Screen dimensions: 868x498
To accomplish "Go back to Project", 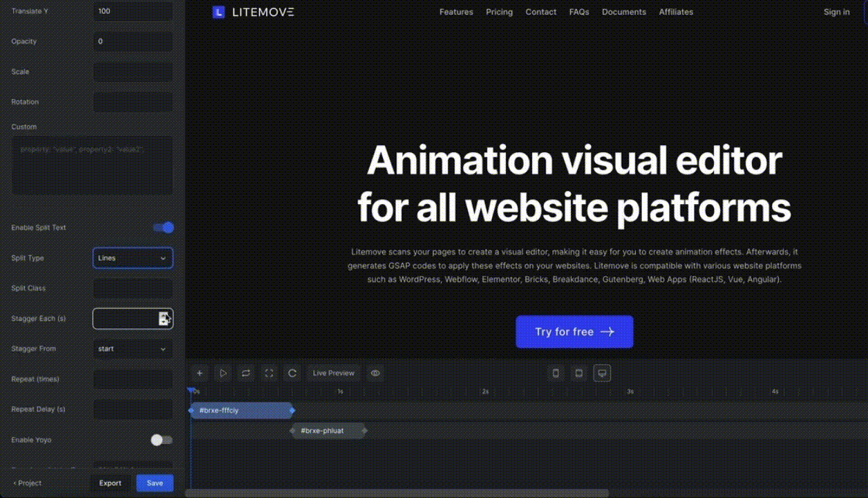I will pos(28,483).
